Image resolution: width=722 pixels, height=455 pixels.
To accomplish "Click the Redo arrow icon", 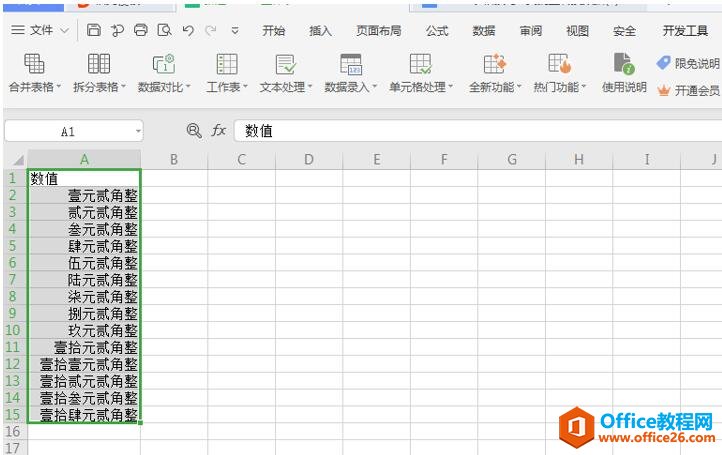I will point(211,31).
